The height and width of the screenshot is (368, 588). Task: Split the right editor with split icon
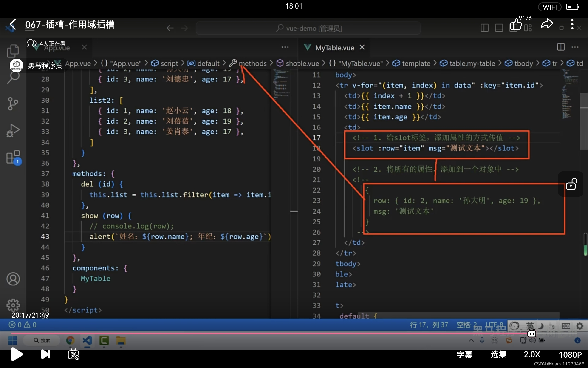tap(561, 47)
